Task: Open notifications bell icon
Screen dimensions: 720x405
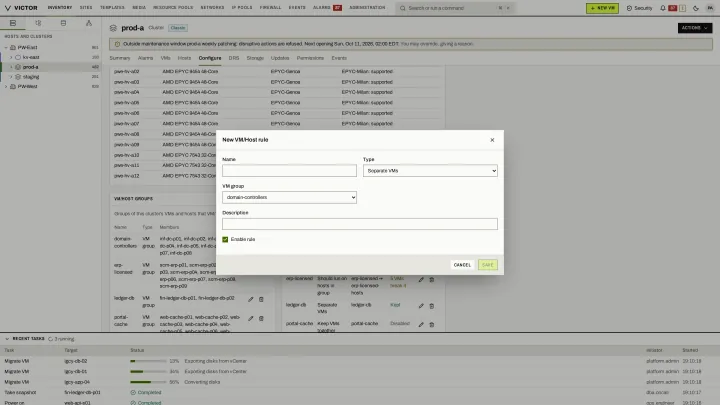Action: [663, 8]
